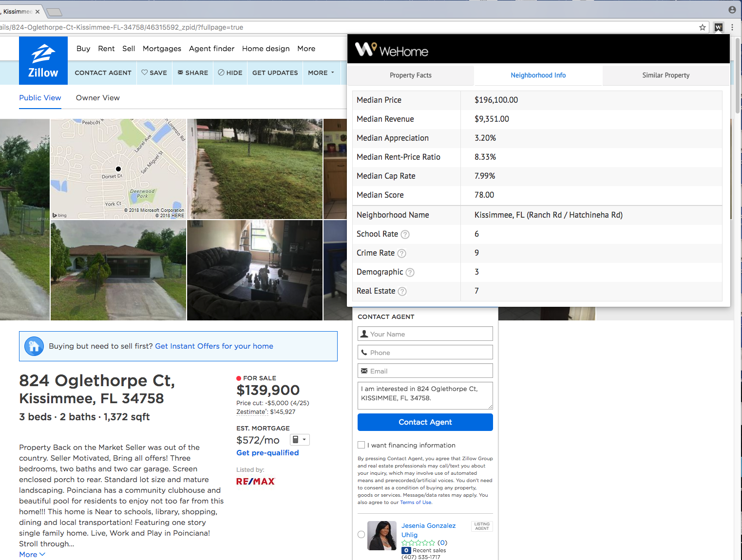Open the Get pre-qualified link

(x=267, y=452)
